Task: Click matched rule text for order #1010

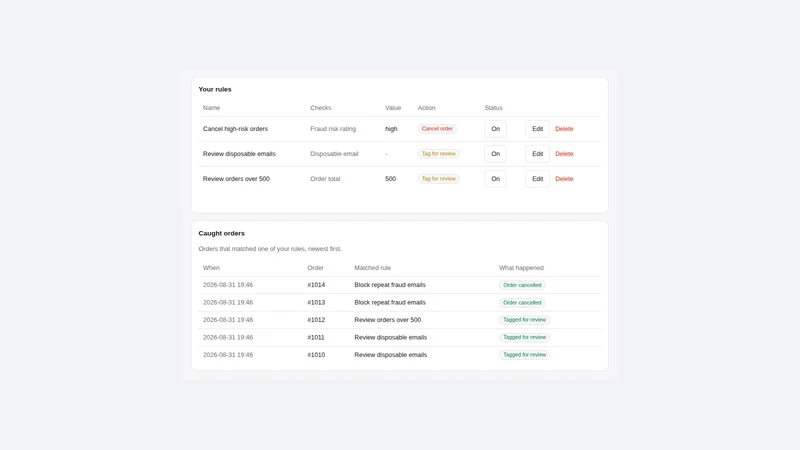Action: coord(391,355)
